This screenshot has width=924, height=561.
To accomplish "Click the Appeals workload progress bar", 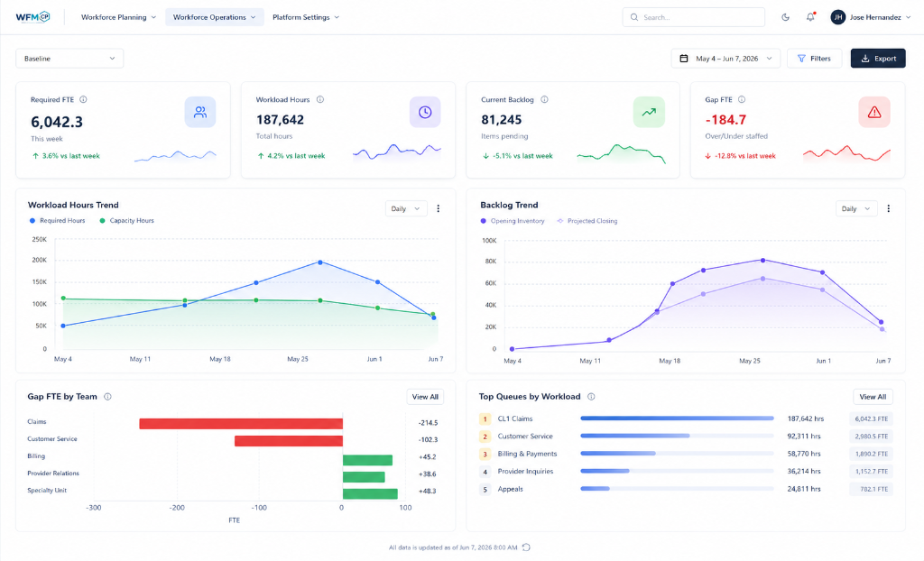I will click(x=677, y=489).
